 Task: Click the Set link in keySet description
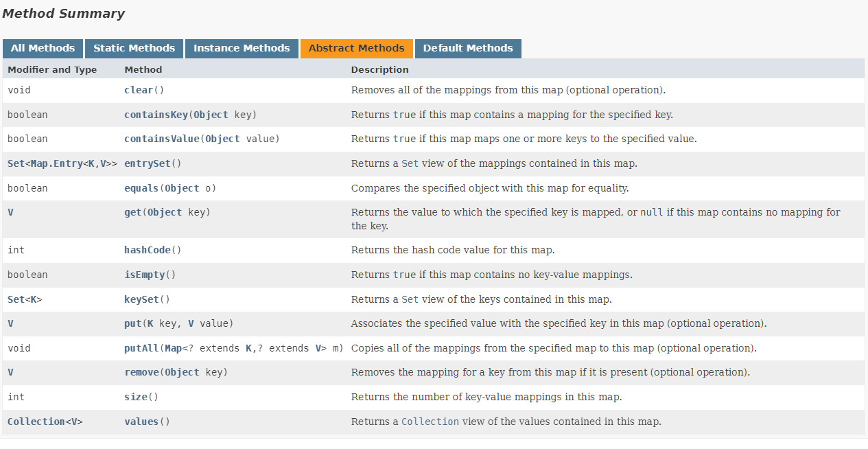[410, 299]
